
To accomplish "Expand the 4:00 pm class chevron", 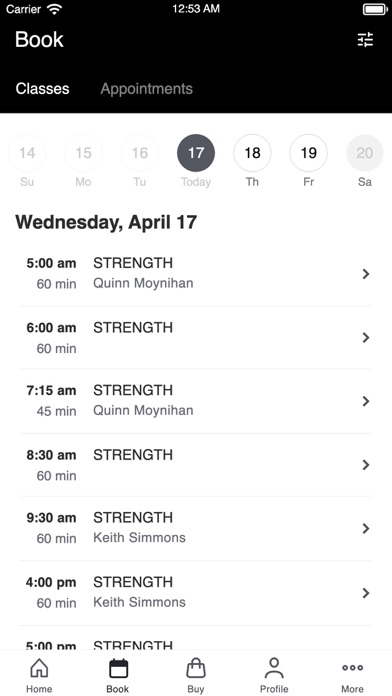I will coord(366,593).
